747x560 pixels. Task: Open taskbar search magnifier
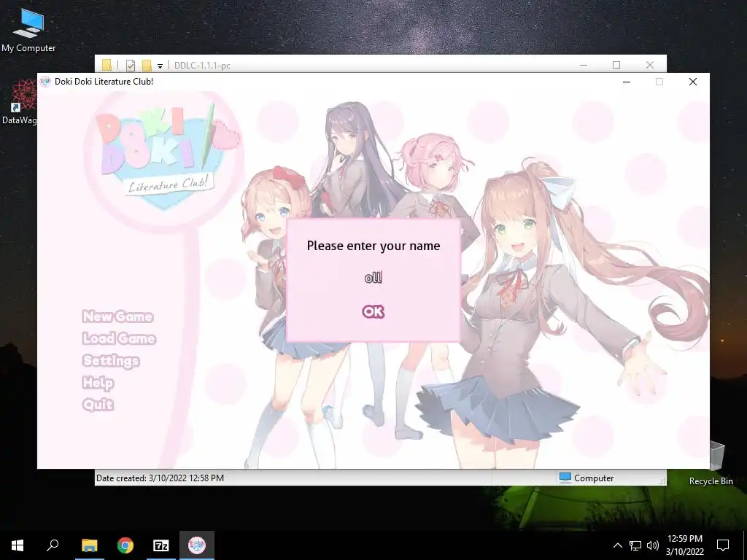tap(53, 545)
